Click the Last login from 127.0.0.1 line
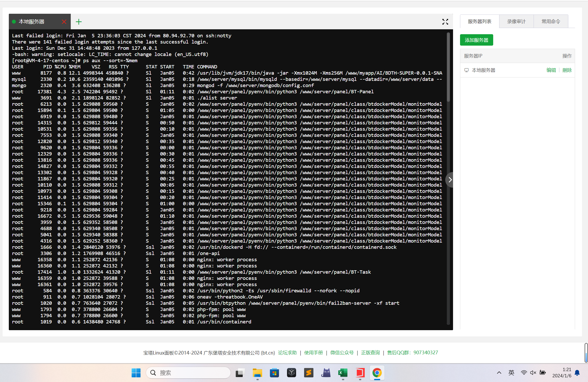The width and height of the screenshot is (588, 382). tap(84, 48)
